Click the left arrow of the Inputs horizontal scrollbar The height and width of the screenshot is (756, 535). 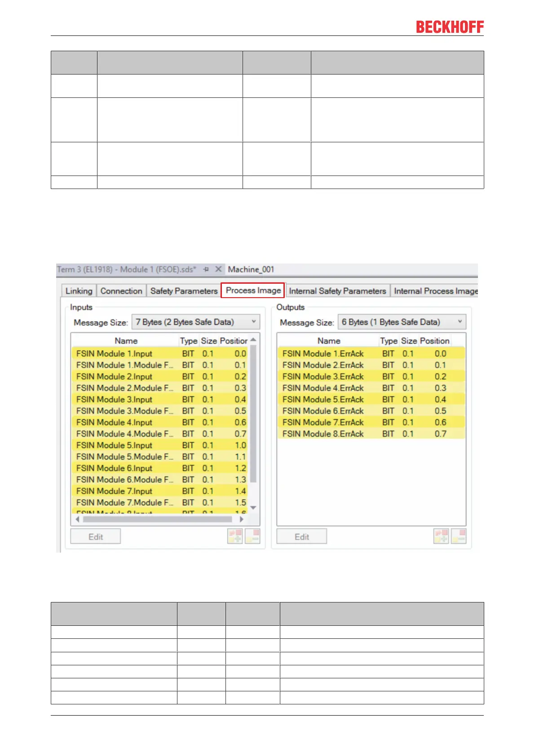pyautogui.click(x=77, y=519)
